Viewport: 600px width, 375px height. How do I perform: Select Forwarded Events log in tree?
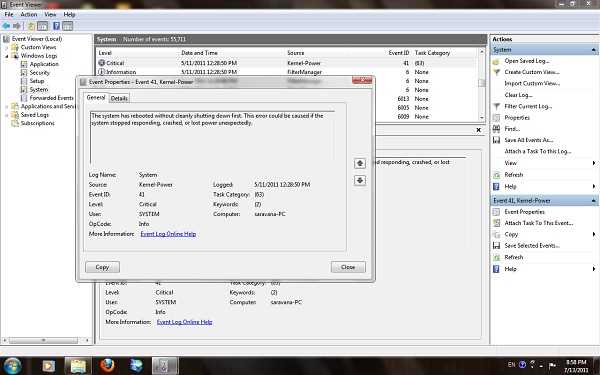tap(51, 98)
